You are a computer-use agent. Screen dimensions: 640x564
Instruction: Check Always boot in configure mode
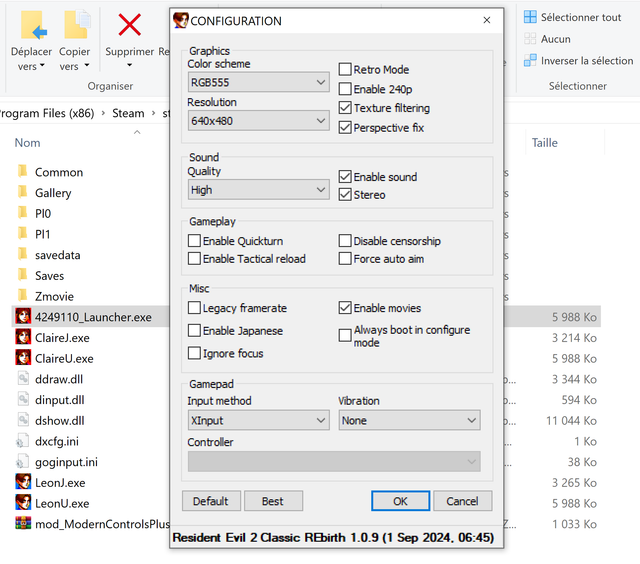345,335
